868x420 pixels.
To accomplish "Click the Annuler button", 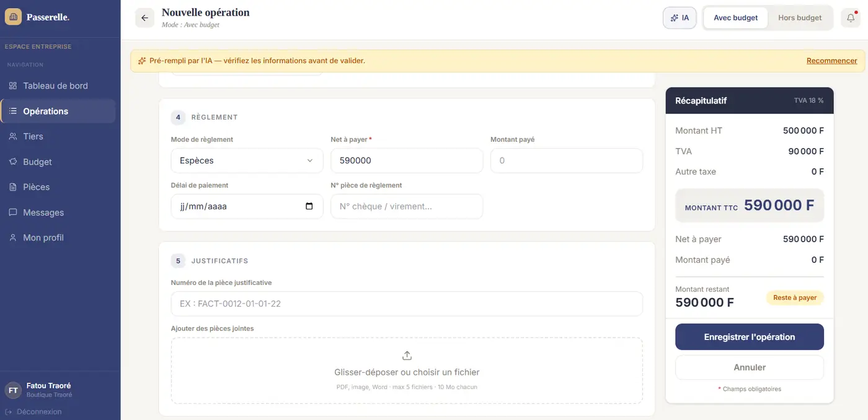I will pos(750,367).
